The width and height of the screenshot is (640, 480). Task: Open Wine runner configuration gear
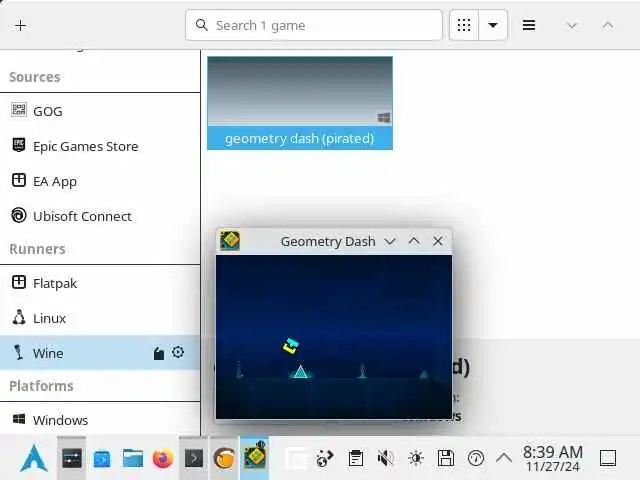178,352
